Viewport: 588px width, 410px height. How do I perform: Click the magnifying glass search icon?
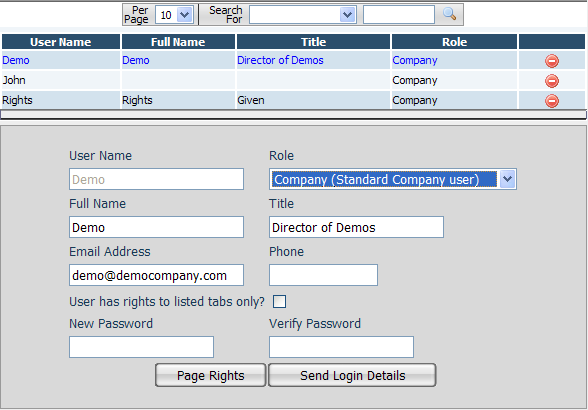449,14
